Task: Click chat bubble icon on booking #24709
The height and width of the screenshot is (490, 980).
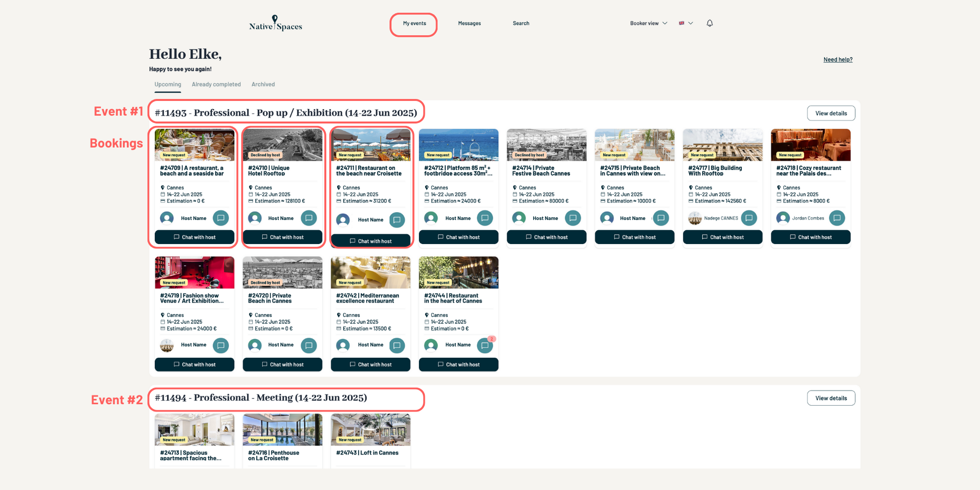Action: point(221,218)
